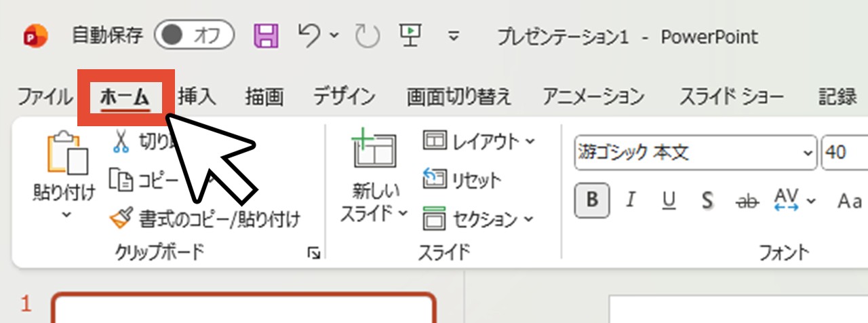Click the scissors cut icon
868x323 pixels.
coord(121,140)
